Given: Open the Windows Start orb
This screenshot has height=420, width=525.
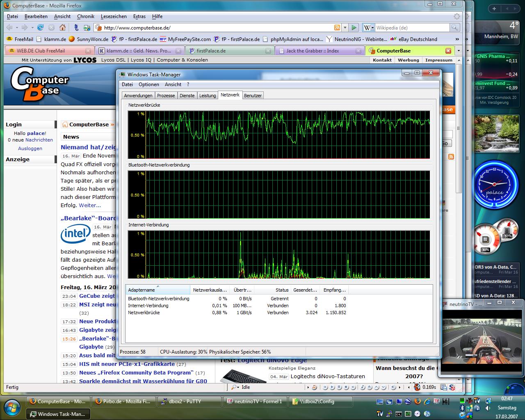Looking at the screenshot, I should (x=11, y=407).
